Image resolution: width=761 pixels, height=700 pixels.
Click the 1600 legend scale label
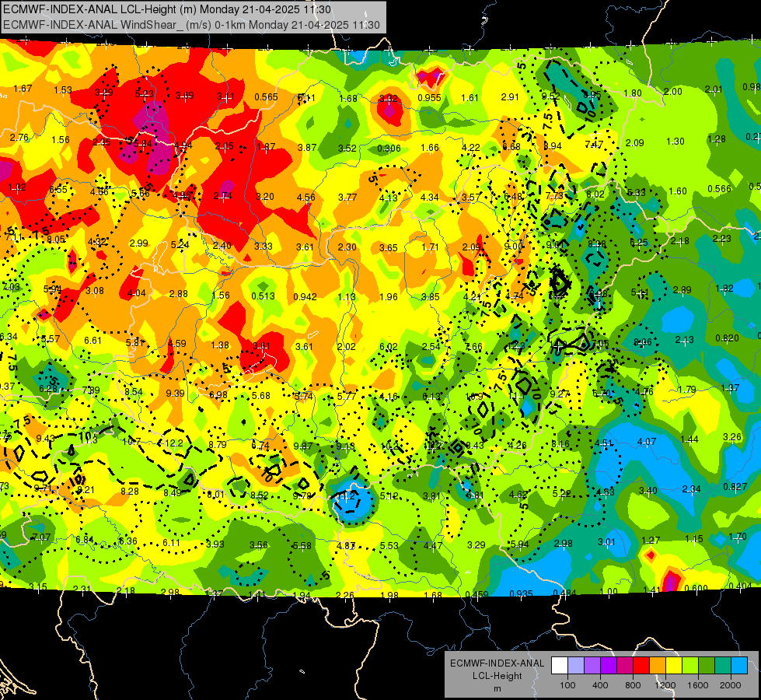click(x=698, y=685)
